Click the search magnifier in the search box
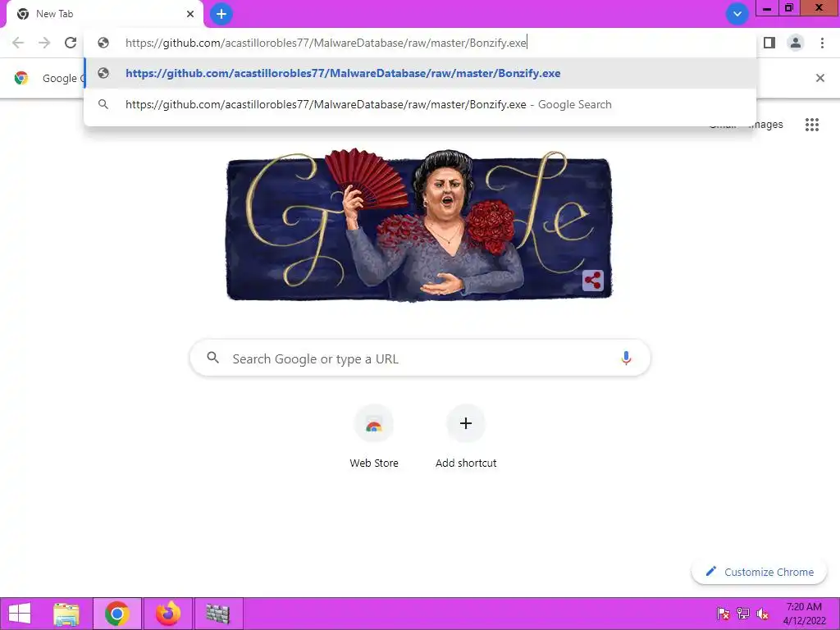Viewport: 840px width, 630px height. [x=212, y=358]
